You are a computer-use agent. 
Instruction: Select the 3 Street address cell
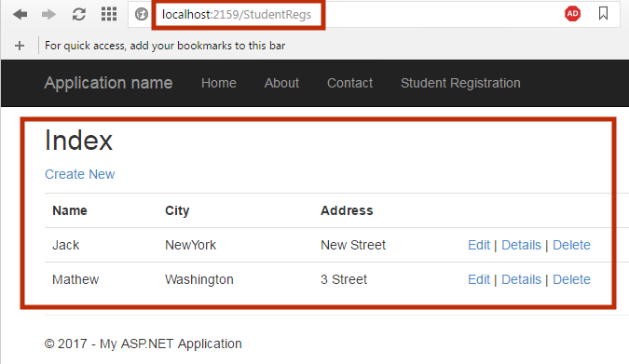click(344, 279)
